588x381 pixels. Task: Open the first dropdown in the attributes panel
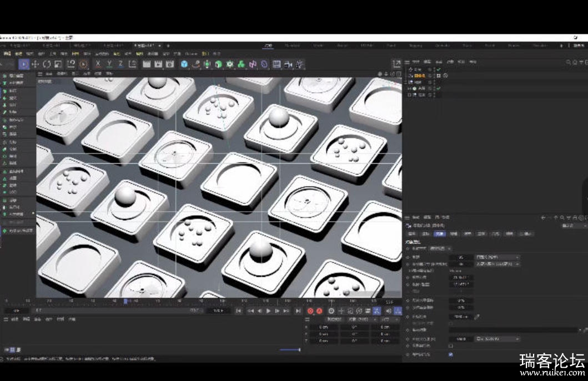(x=497, y=257)
